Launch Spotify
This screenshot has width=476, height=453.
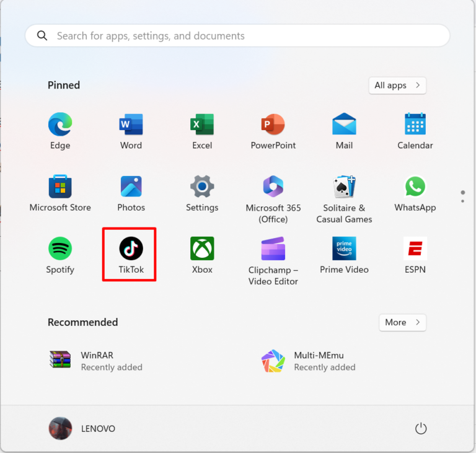60,255
